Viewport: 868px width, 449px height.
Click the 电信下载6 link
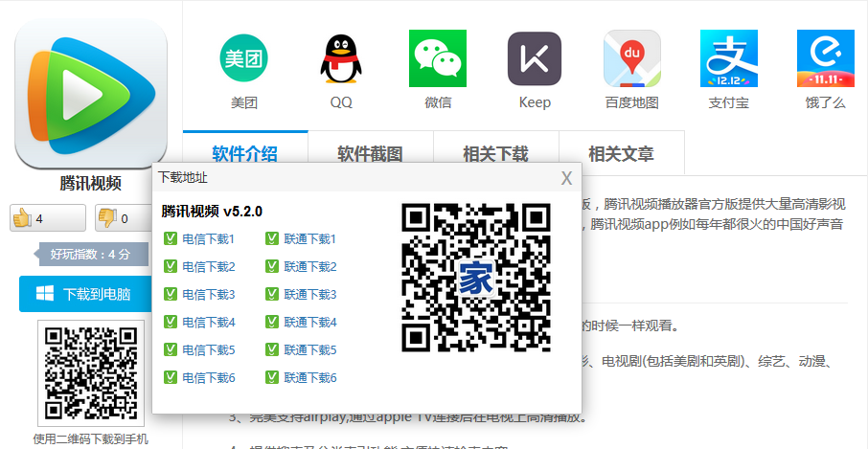click(209, 377)
